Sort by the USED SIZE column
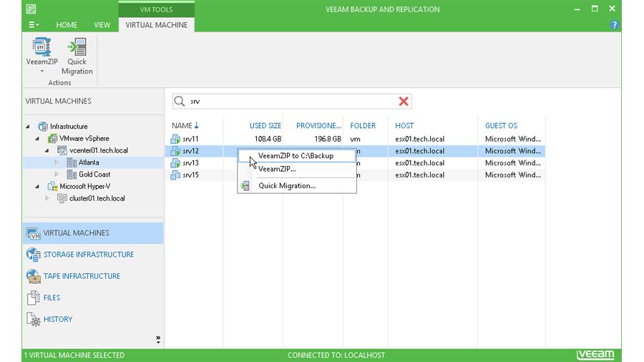Image resolution: width=644 pixels, height=362 pixels. (265, 126)
